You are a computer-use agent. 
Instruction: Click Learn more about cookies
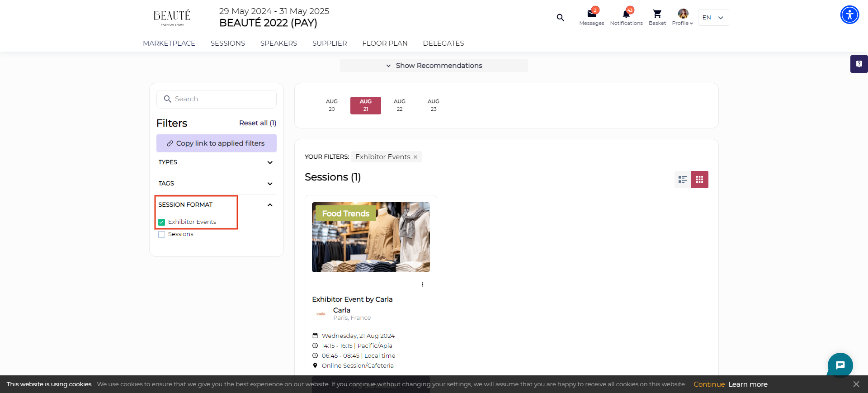[x=748, y=384]
